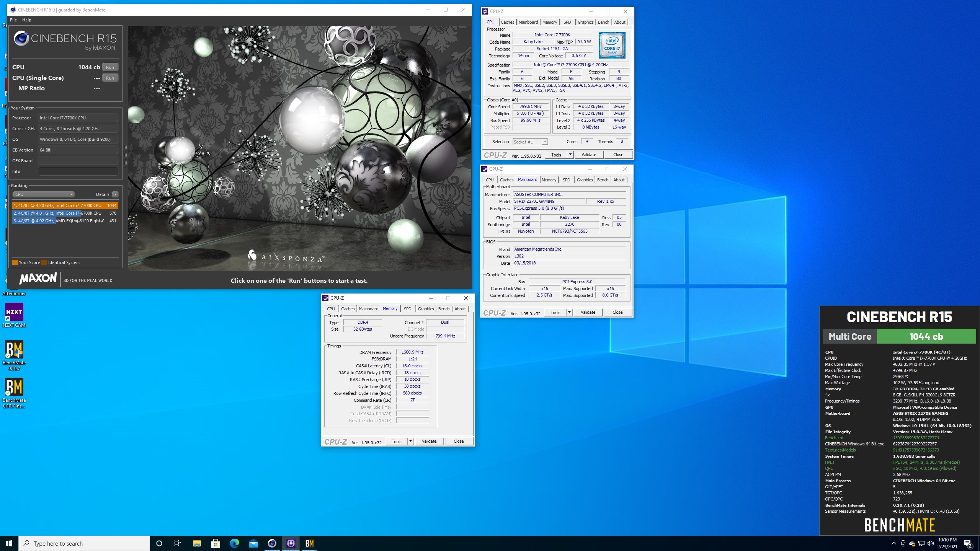
Task: Open the Action Center notifications
Action: [x=968, y=543]
